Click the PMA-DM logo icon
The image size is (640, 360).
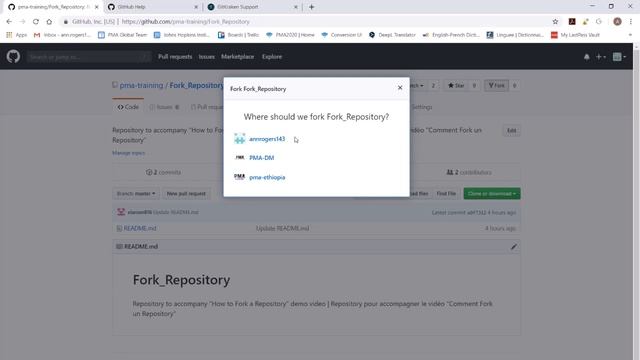(x=240, y=157)
